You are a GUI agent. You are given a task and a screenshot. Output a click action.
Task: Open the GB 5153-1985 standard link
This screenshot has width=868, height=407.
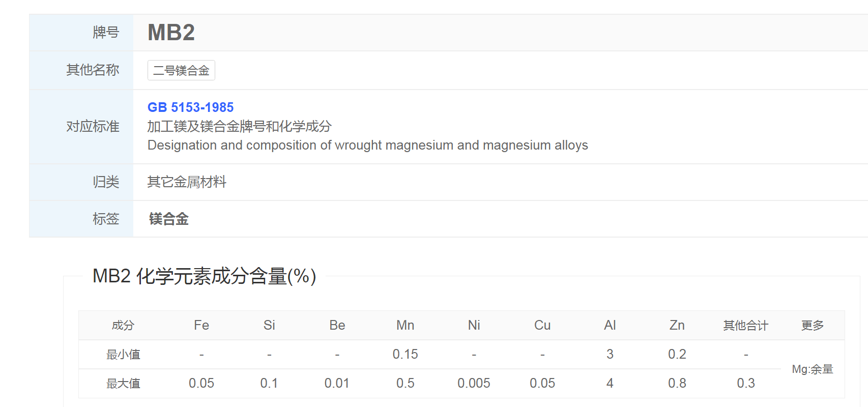190,107
